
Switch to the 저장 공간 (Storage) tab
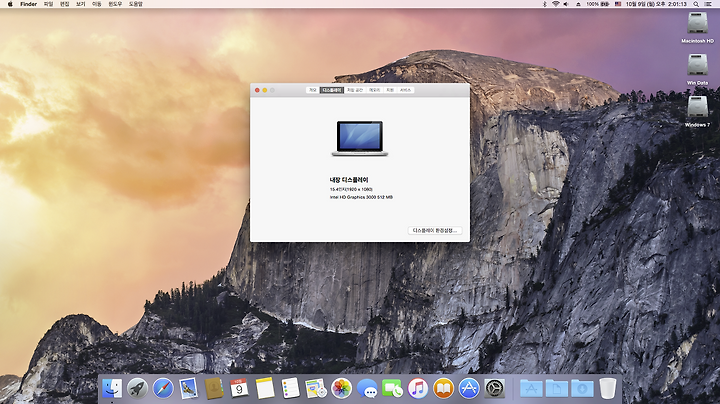point(355,90)
